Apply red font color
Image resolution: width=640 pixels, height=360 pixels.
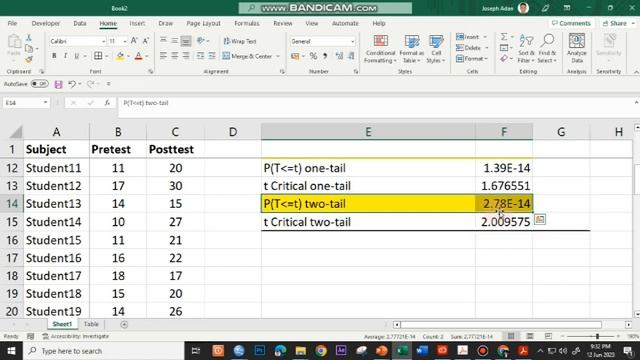[138, 56]
